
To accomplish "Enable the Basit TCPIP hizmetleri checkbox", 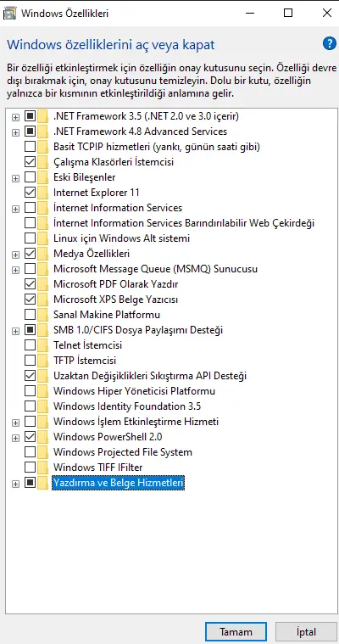I will pos(30,147).
